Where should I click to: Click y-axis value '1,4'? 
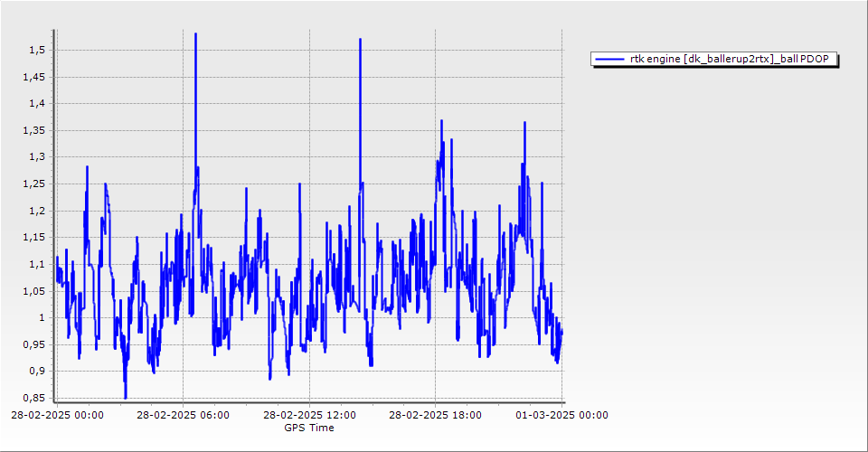click(37, 103)
